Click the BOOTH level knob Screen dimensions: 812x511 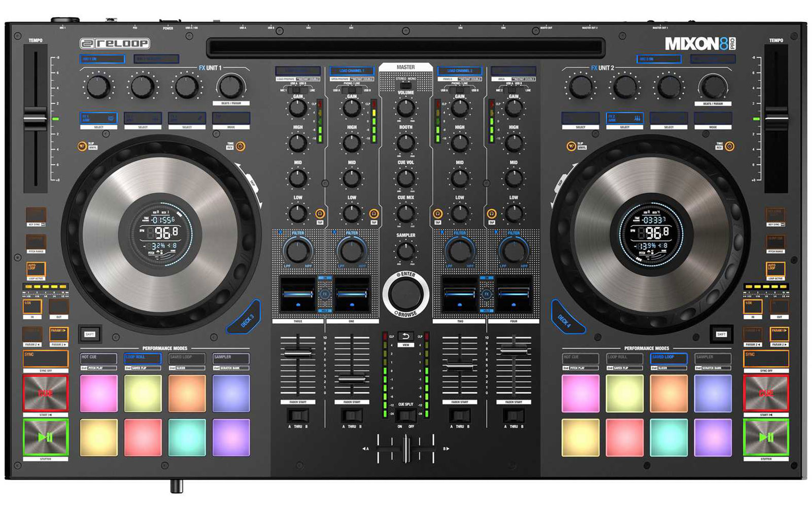coord(405,143)
